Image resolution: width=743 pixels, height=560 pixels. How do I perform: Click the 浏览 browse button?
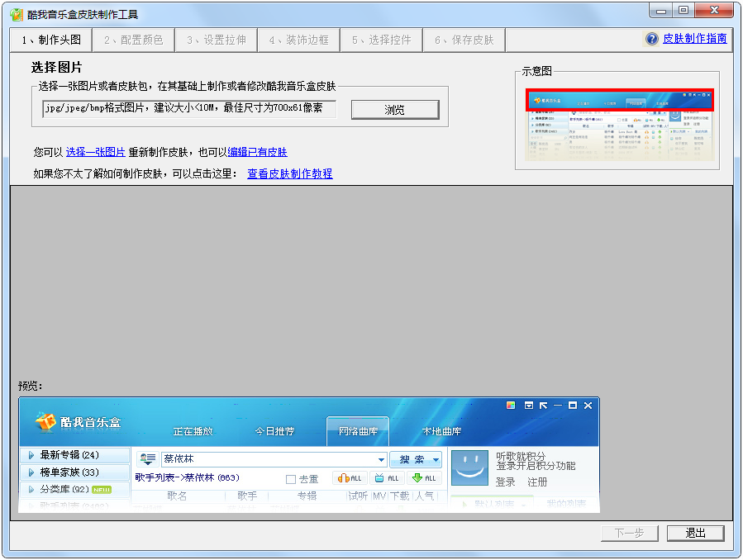click(x=395, y=110)
